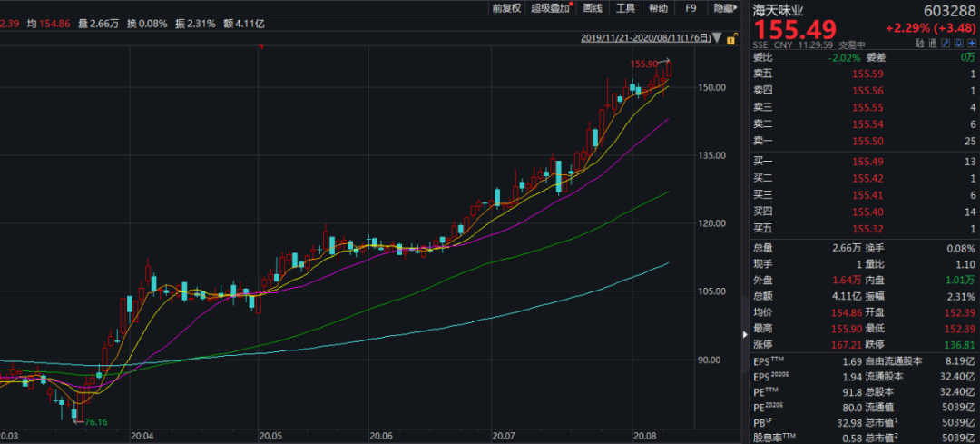Click the PE TTM value 91.8
Screen dimensions: 980x444
[x=852, y=393]
